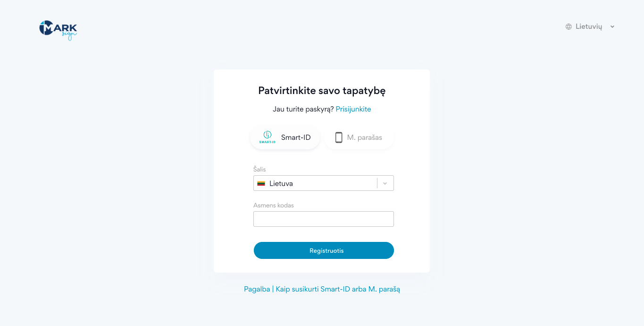Open the Kaip susikurti Smart-ID link

tap(338, 289)
